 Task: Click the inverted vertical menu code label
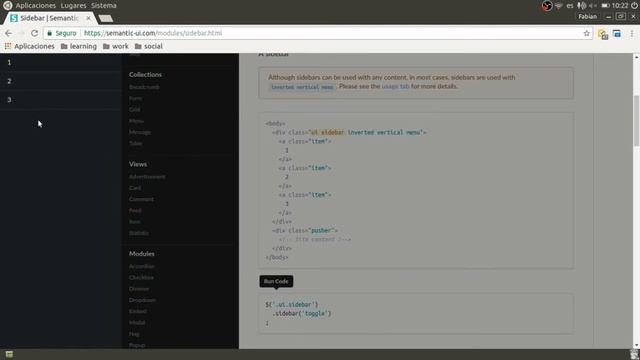pos(302,87)
